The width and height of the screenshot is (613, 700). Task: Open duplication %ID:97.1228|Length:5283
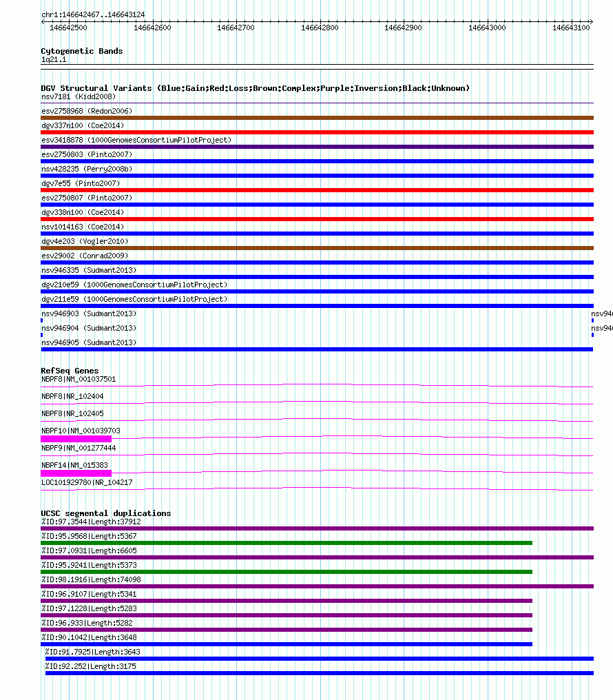pos(89,608)
